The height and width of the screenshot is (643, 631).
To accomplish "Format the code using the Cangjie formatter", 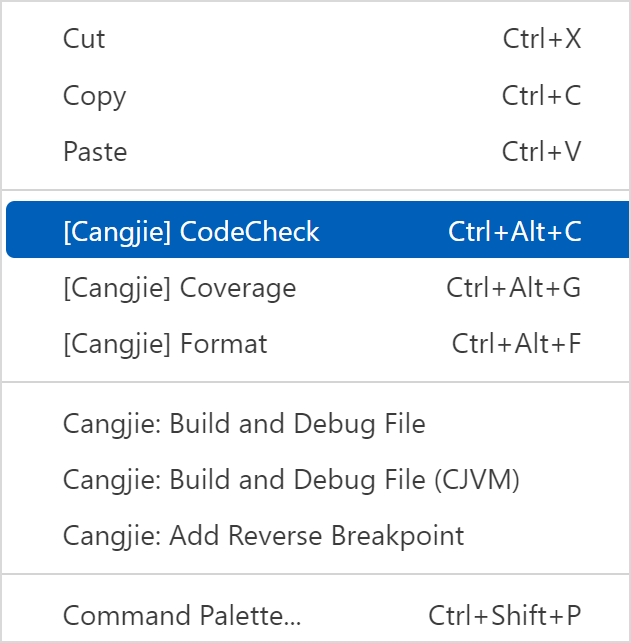I will [165, 344].
